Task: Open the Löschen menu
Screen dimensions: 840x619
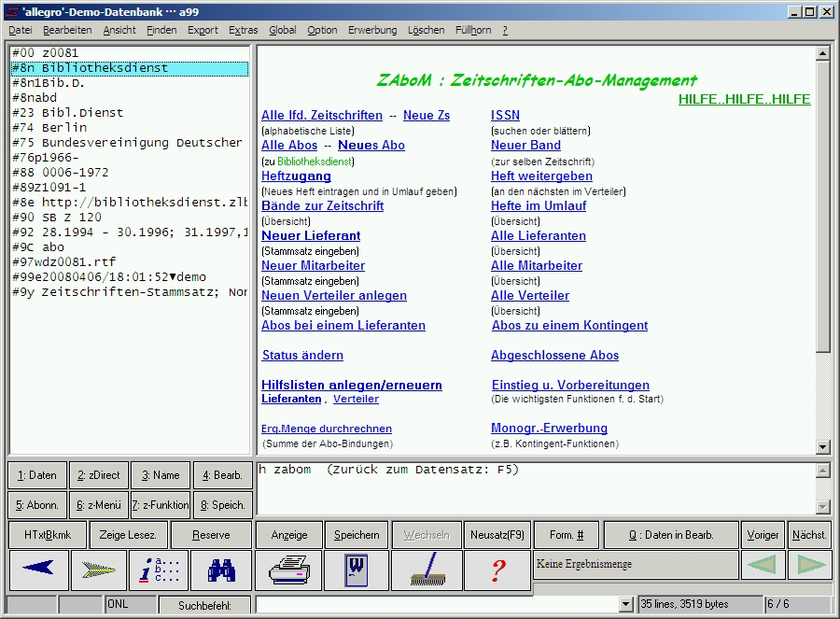Action: [x=426, y=31]
